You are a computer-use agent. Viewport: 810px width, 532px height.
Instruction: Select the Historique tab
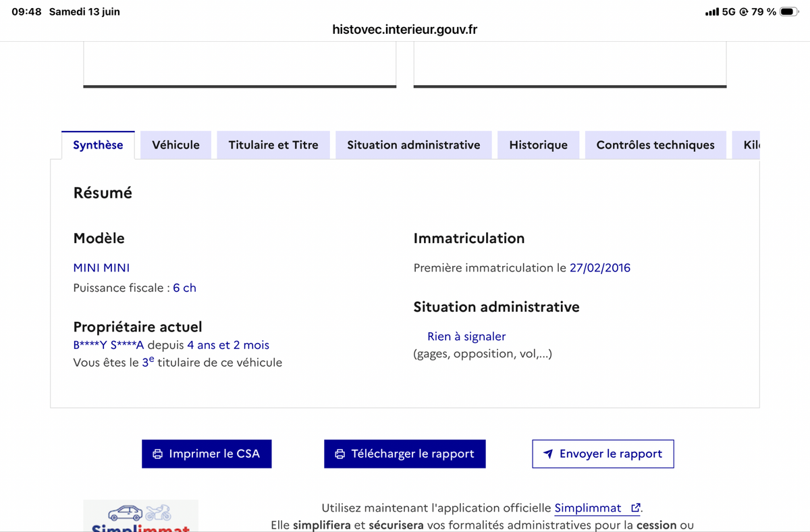[539, 145]
